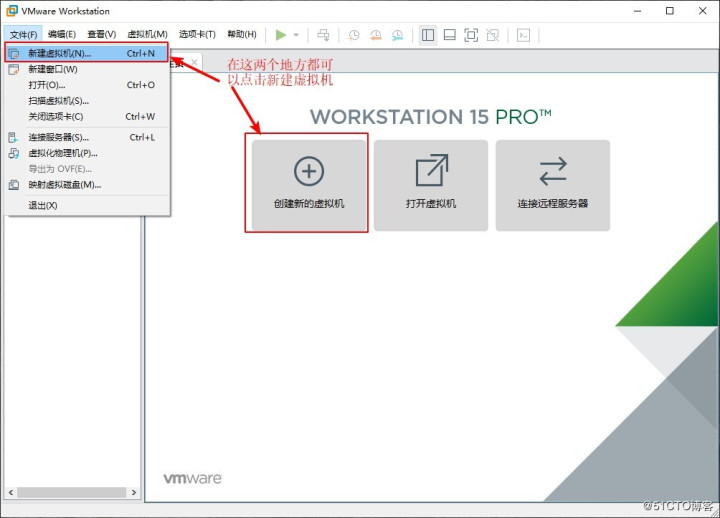Select 关闭选项卡(C) menu entry
Screen dimensions: 720x518
(87, 117)
